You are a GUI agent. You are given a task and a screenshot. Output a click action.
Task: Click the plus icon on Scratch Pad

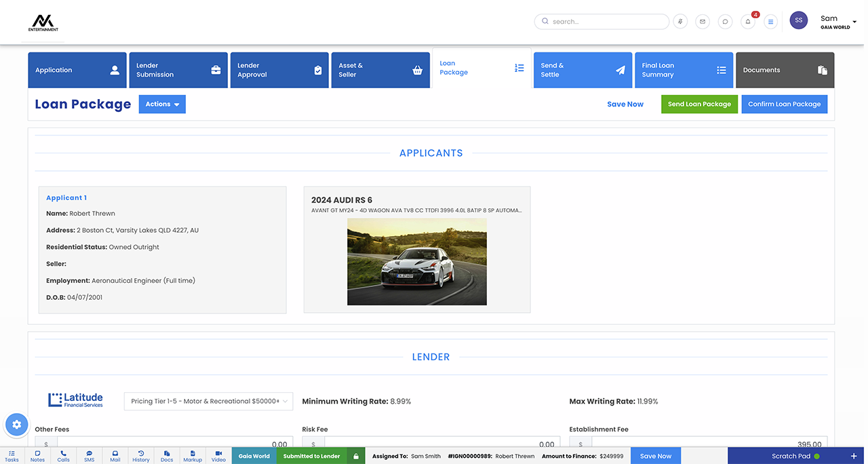tap(854, 456)
